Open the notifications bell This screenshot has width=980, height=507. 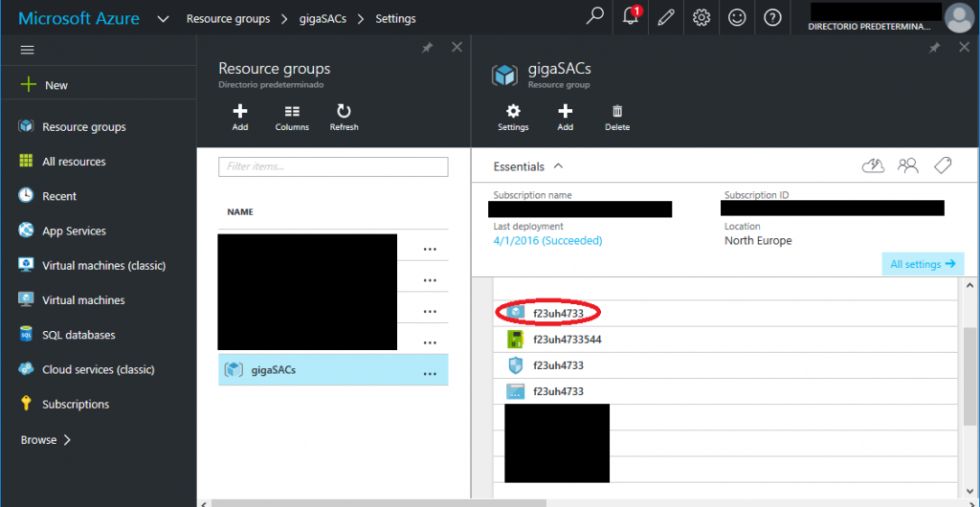click(x=632, y=16)
